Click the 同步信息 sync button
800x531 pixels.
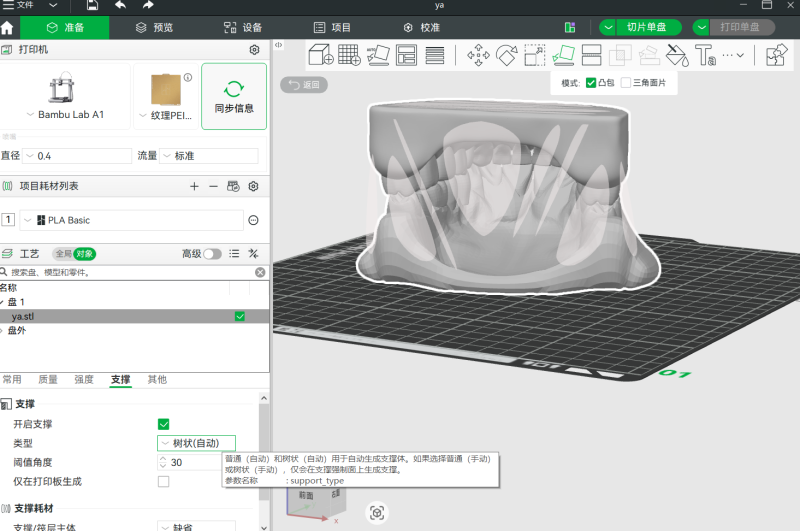(x=234, y=97)
